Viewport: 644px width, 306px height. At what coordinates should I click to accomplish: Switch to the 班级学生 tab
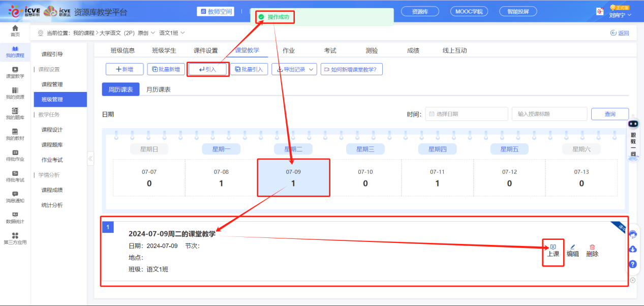pos(164,50)
